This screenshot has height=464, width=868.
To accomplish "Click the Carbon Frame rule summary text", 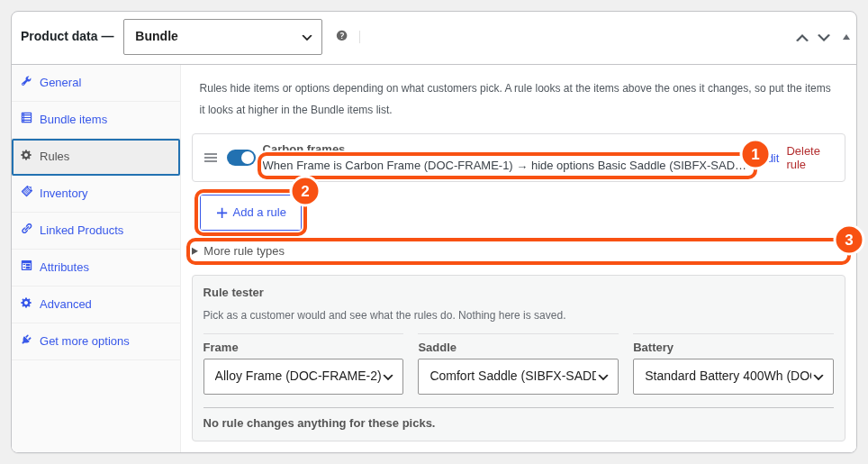I will 503,166.
